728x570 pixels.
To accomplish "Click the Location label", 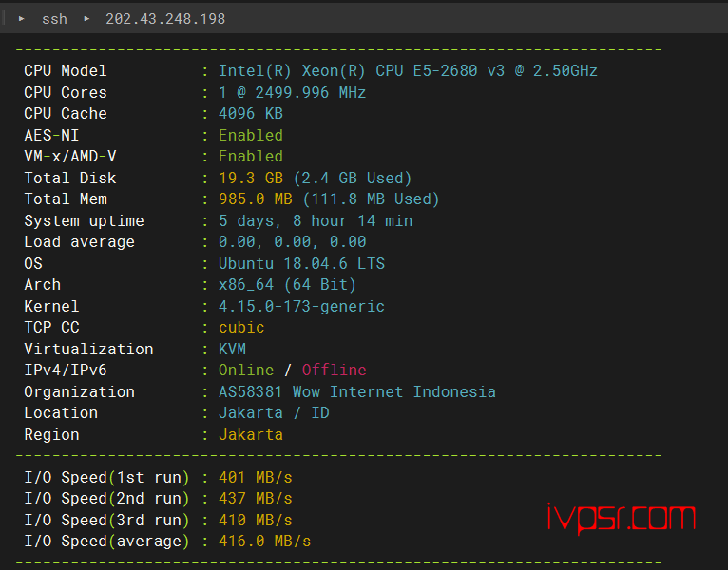I will (x=61, y=412).
